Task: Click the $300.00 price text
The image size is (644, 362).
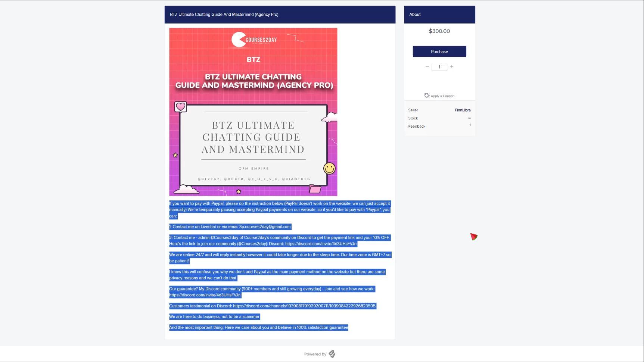Action: (439, 31)
